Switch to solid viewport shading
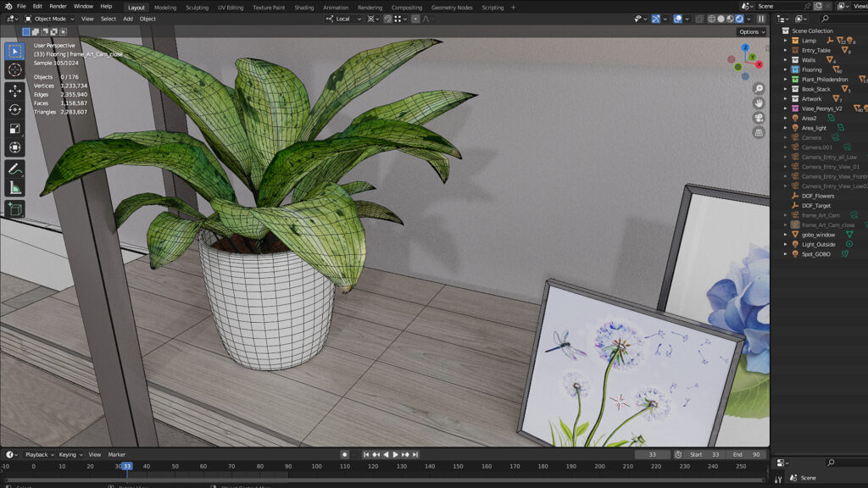Viewport: 868px width, 488px height. coord(721,19)
